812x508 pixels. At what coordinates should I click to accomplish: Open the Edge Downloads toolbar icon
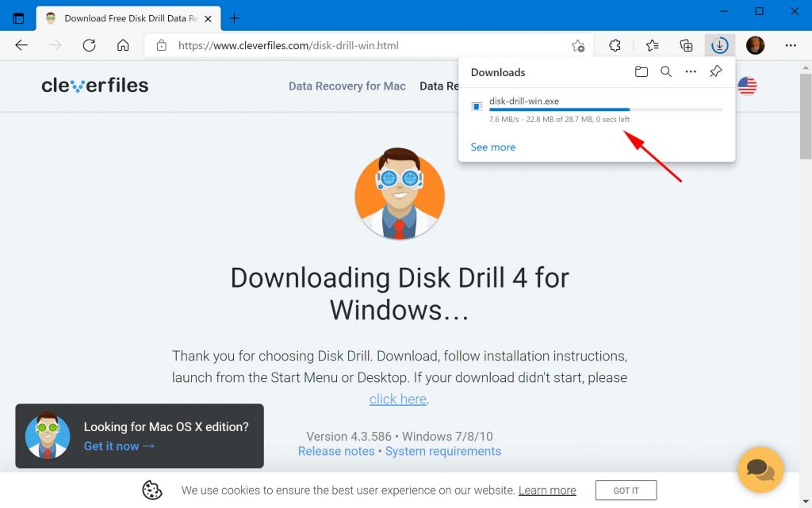pyautogui.click(x=719, y=45)
